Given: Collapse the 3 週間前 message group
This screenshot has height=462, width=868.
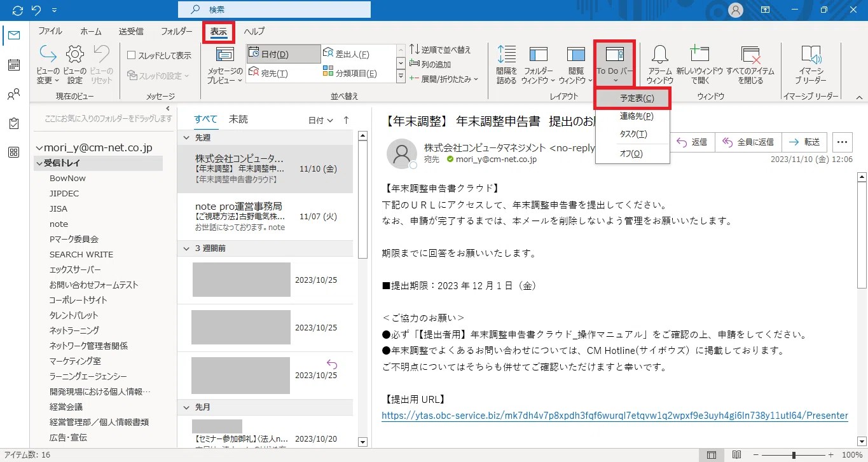Looking at the screenshot, I should pyautogui.click(x=186, y=248).
